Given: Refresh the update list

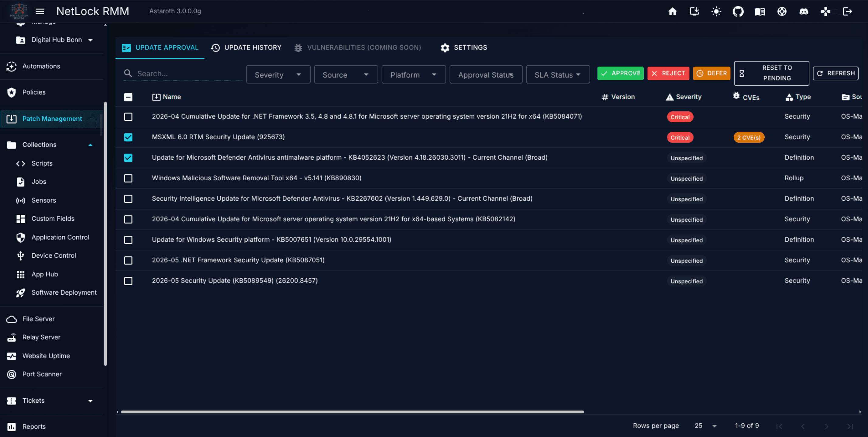Looking at the screenshot, I should [835, 73].
